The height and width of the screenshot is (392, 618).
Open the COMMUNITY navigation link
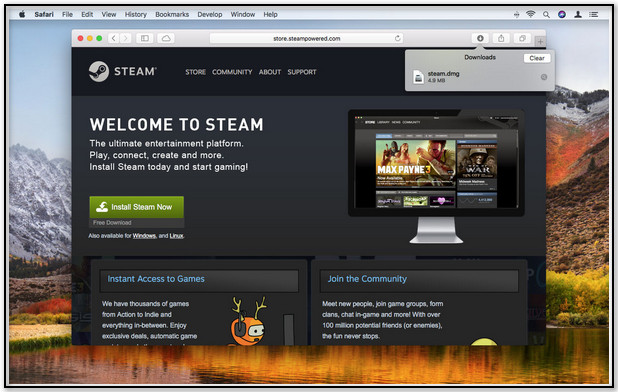pyautogui.click(x=232, y=72)
